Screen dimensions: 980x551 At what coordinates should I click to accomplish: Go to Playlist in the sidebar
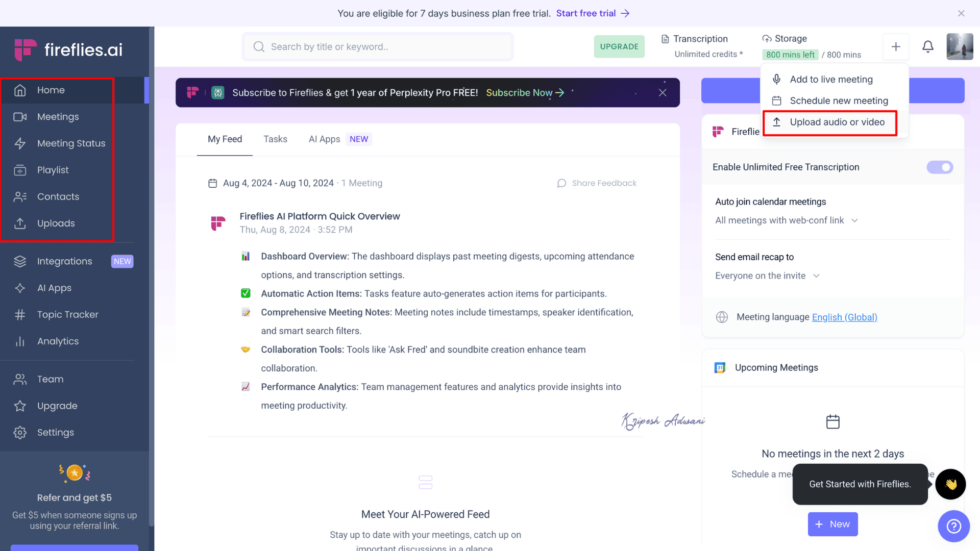tap(53, 170)
